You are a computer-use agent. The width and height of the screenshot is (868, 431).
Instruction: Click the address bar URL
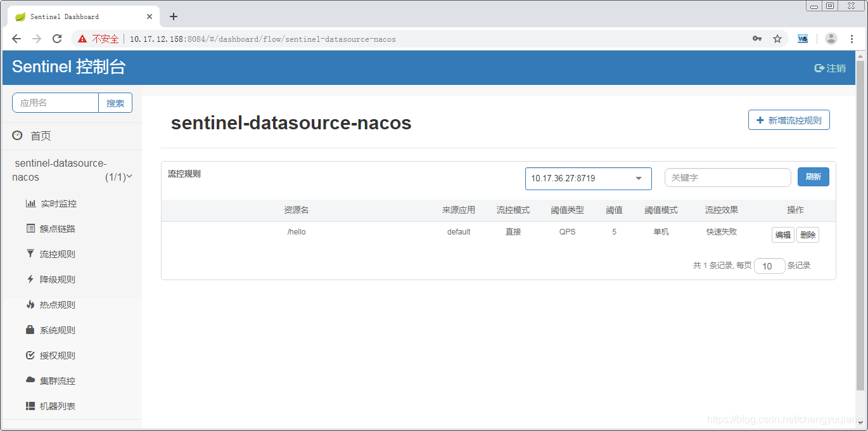pyautogui.click(x=262, y=39)
